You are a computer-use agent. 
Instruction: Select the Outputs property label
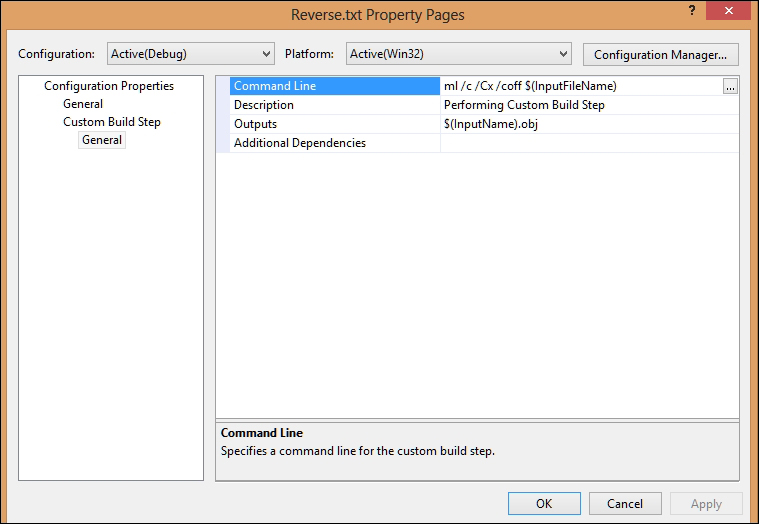255,124
